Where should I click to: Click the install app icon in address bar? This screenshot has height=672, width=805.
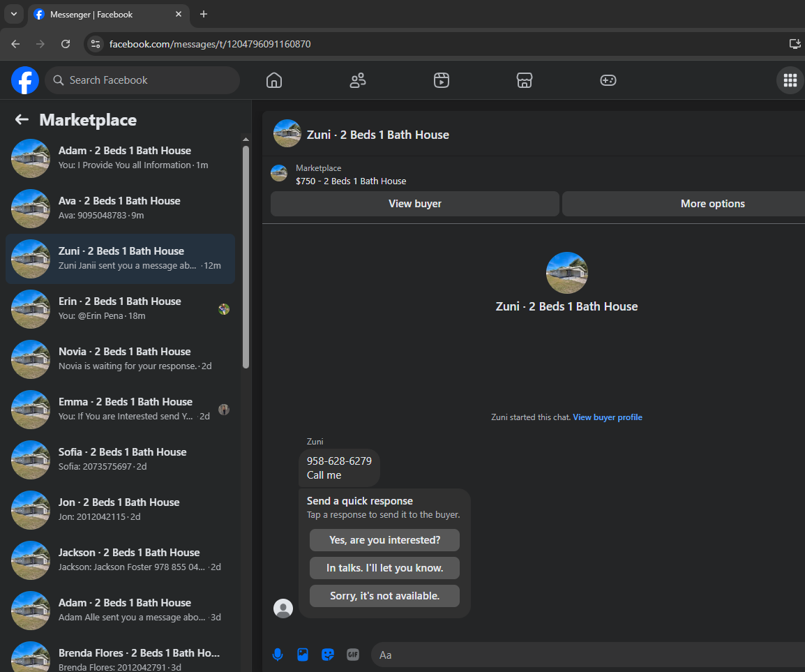click(795, 44)
